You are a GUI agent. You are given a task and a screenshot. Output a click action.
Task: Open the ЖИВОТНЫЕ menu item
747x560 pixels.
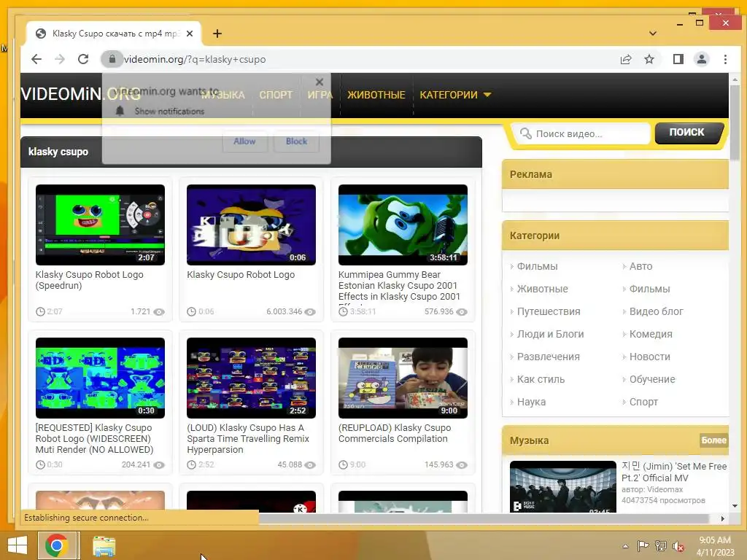coord(376,95)
